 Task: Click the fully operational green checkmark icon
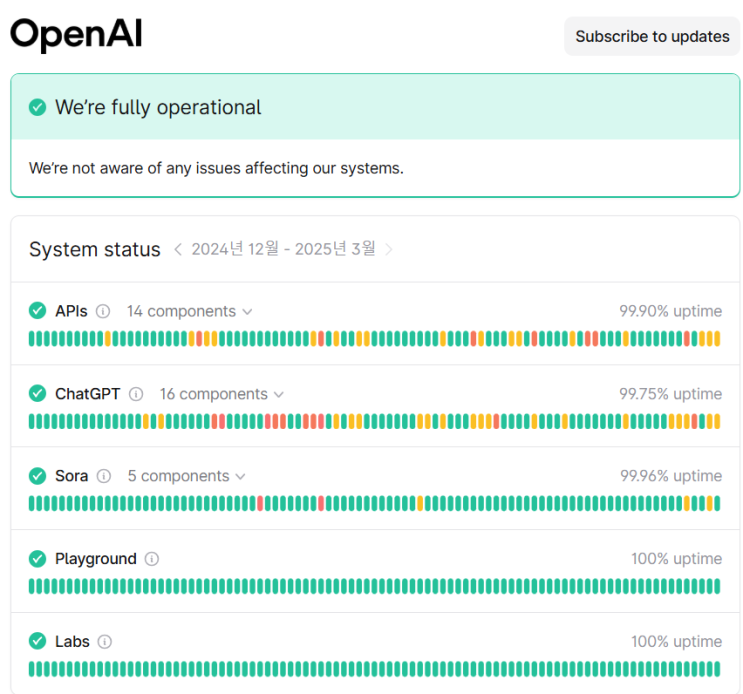37,107
